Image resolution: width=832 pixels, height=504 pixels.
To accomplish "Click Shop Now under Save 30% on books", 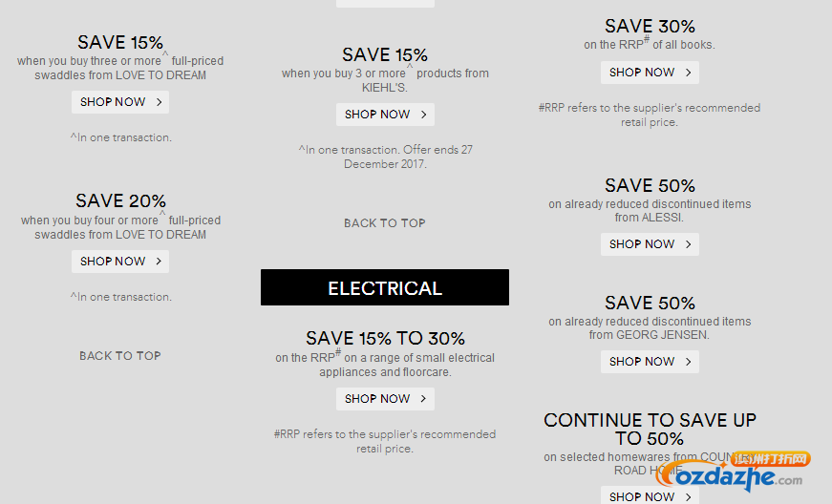I will point(650,73).
